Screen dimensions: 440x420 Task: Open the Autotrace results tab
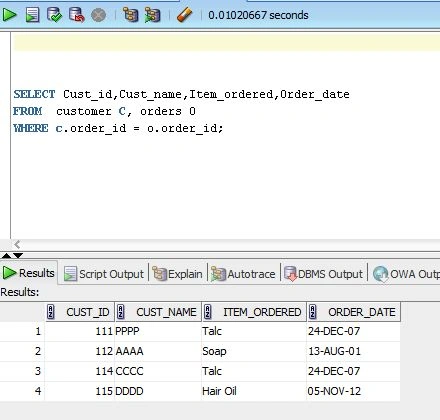point(243,274)
